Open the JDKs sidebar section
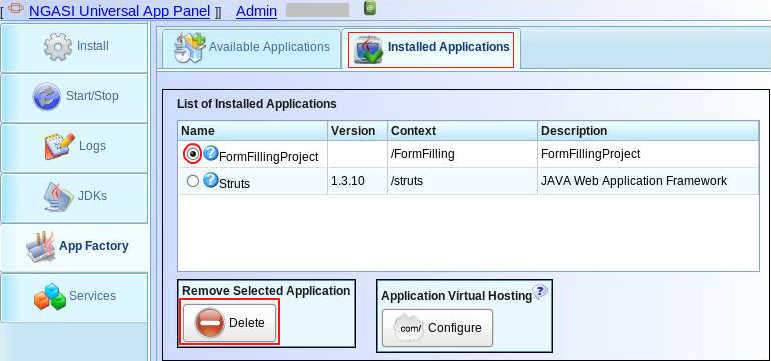771x361 pixels. (74, 198)
